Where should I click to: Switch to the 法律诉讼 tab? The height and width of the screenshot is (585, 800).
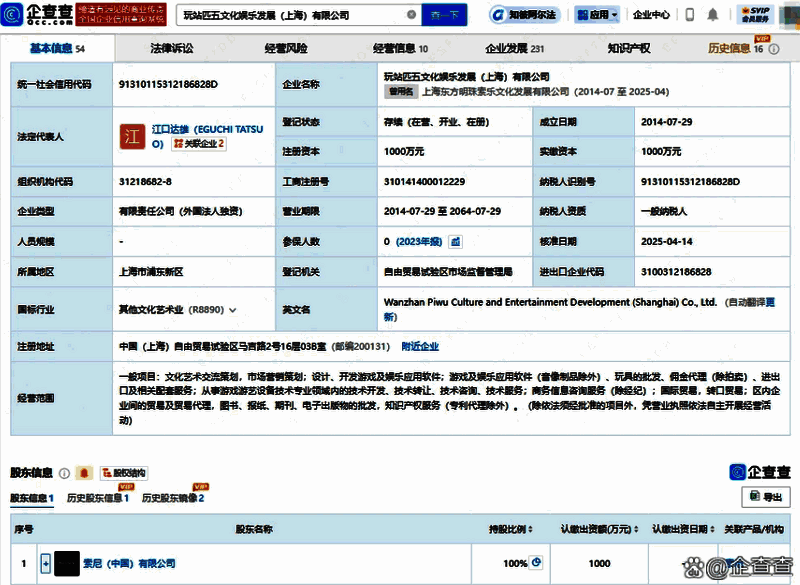168,46
